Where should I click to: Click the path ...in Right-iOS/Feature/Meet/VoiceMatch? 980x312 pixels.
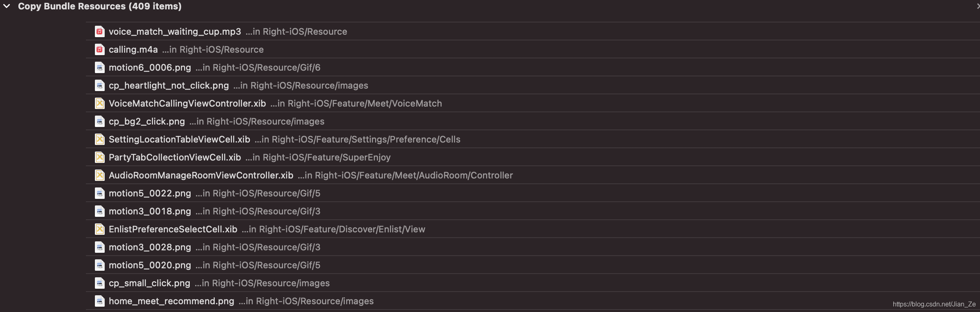coord(356,104)
